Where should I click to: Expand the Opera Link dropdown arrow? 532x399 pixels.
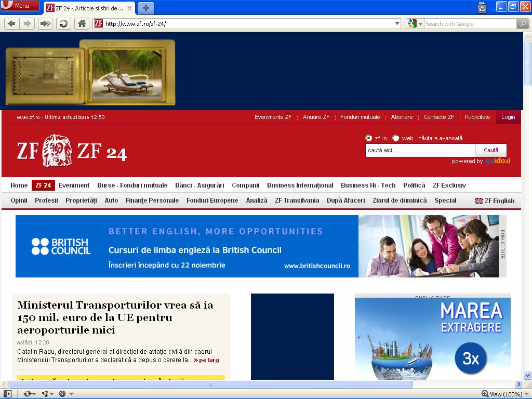pos(34,394)
